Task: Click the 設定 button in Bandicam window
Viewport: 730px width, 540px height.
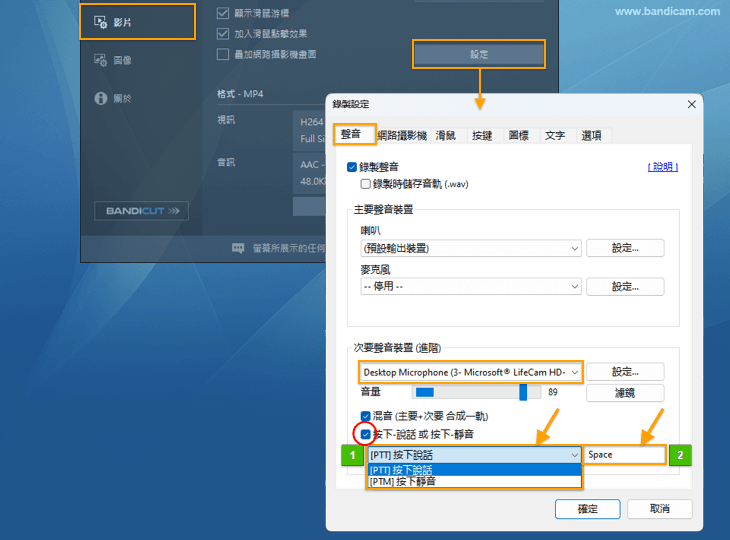Action: click(479, 54)
